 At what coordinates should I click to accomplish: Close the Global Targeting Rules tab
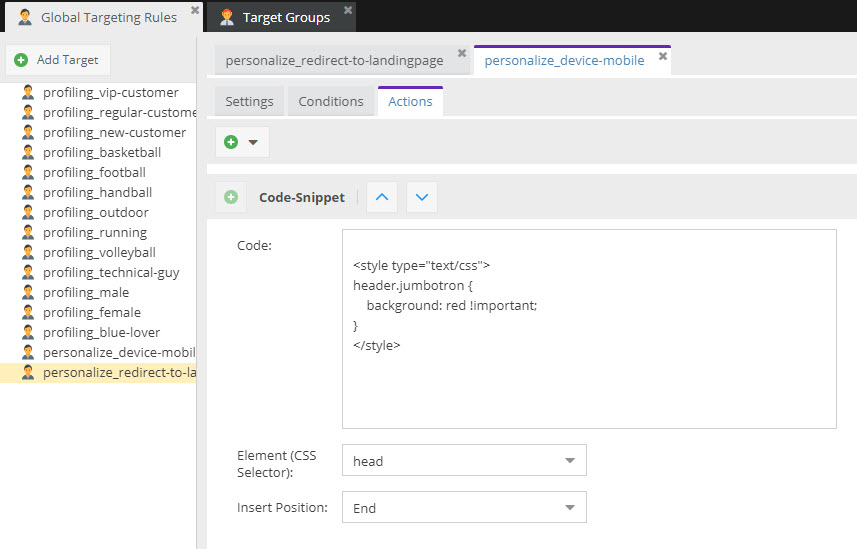195,11
